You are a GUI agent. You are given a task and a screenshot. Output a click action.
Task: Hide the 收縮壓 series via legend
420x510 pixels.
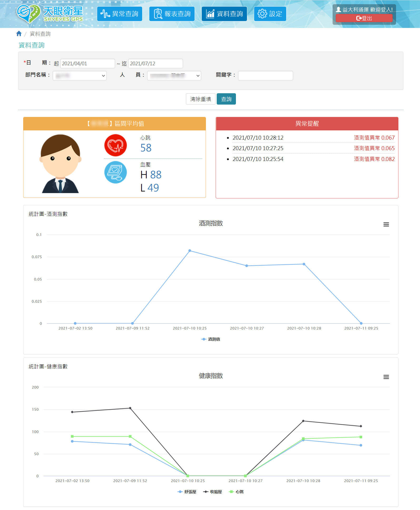[x=213, y=492]
